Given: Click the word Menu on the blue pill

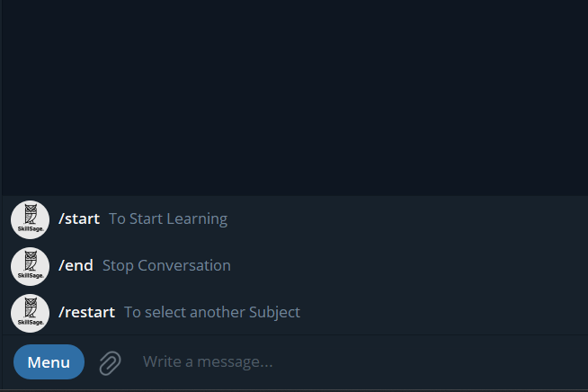Looking at the screenshot, I should point(49,362).
